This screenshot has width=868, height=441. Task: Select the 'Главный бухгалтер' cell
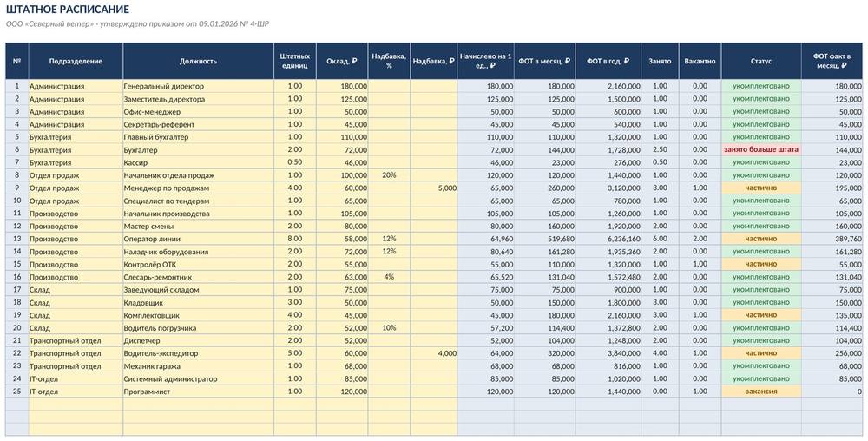click(x=198, y=137)
